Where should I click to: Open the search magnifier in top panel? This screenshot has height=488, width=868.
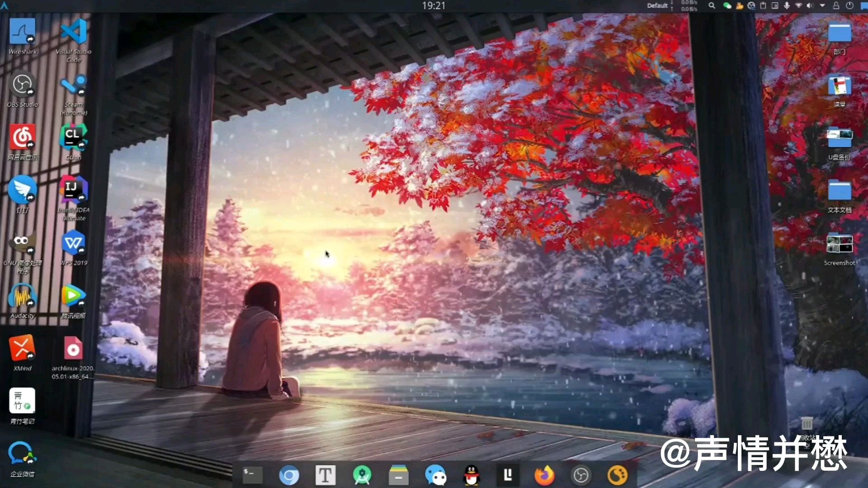click(712, 5)
